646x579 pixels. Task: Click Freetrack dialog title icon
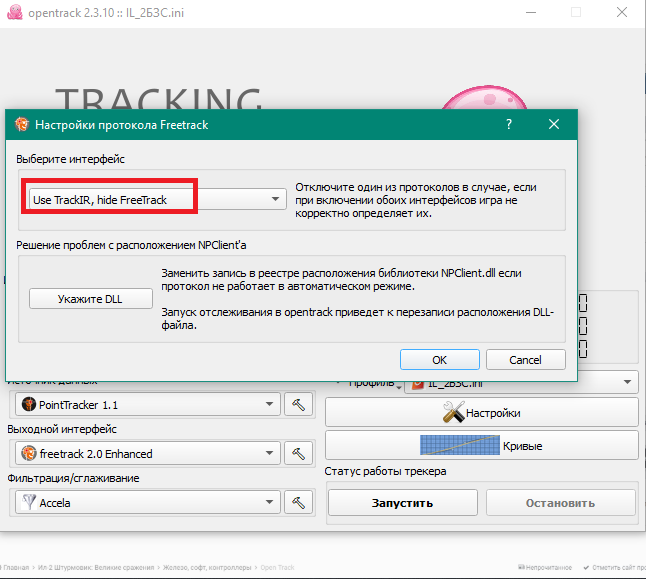22,124
